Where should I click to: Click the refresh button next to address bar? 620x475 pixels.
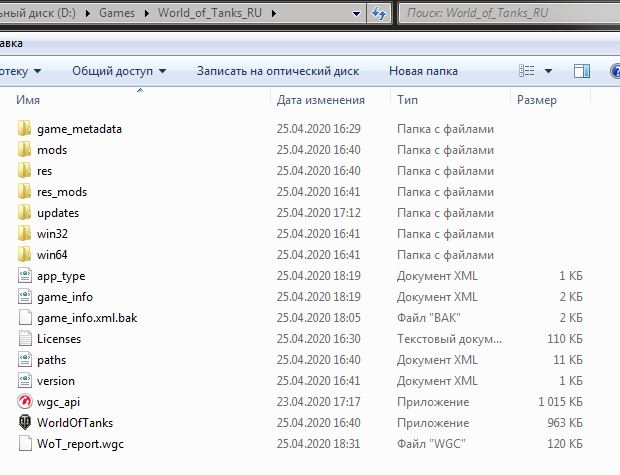[380, 14]
